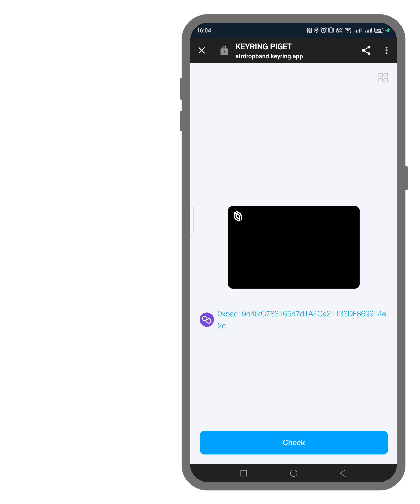Tap the KEYRING PIGET page title
Screen dimensions: 420x504
click(x=264, y=47)
